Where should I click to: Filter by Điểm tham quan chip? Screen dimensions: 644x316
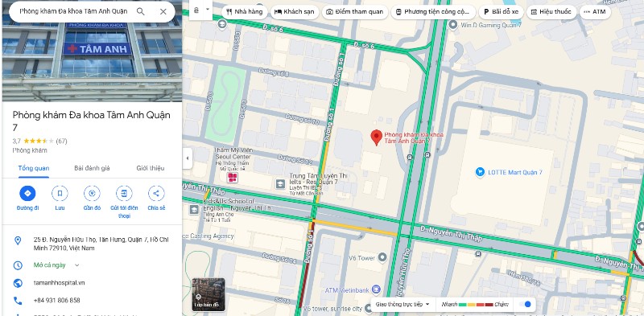(x=354, y=12)
